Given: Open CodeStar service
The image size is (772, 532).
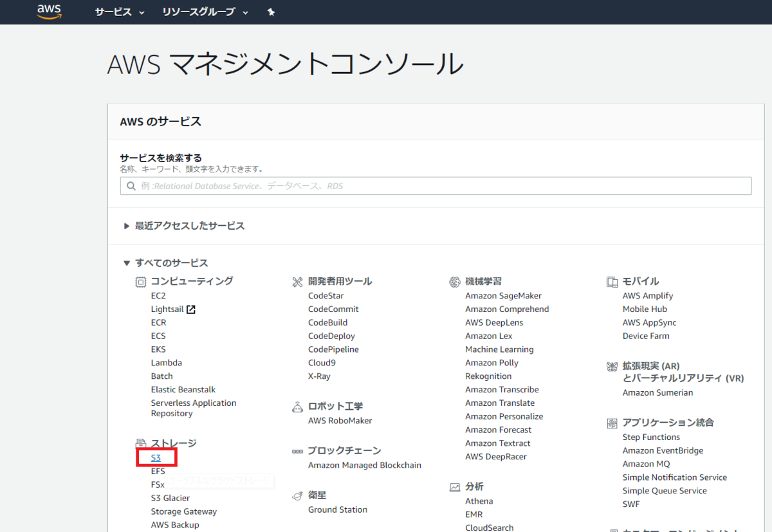Looking at the screenshot, I should [x=326, y=296].
